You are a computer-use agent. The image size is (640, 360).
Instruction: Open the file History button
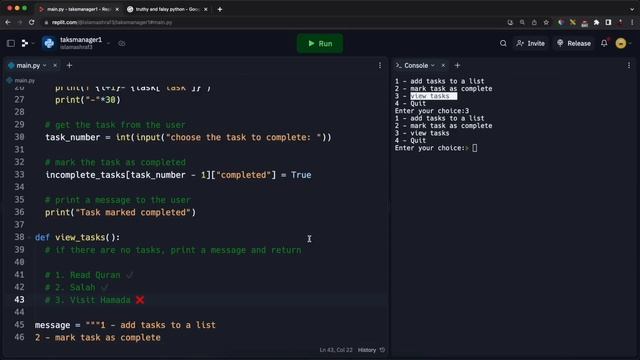coord(371,350)
